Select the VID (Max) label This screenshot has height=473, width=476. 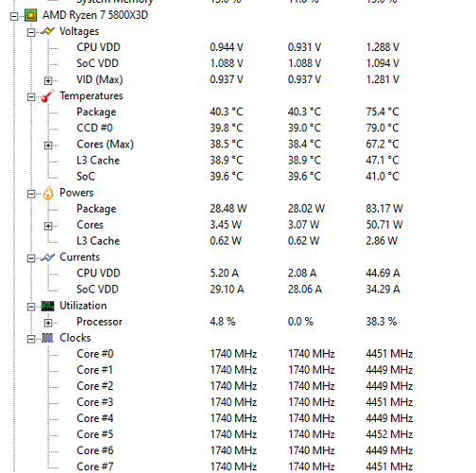point(100,79)
